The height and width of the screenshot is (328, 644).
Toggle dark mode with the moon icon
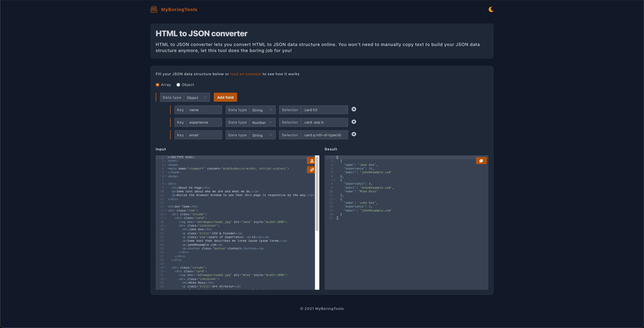tap(491, 9)
